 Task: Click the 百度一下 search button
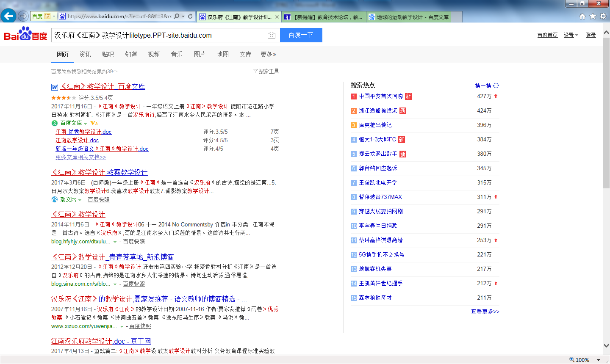301,35
